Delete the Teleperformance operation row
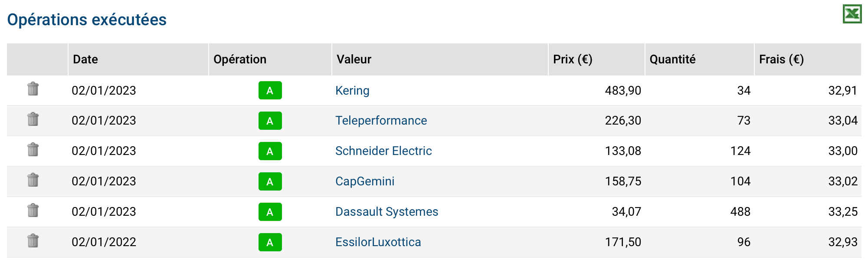The image size is (868, 260). (x=33, y=119)
